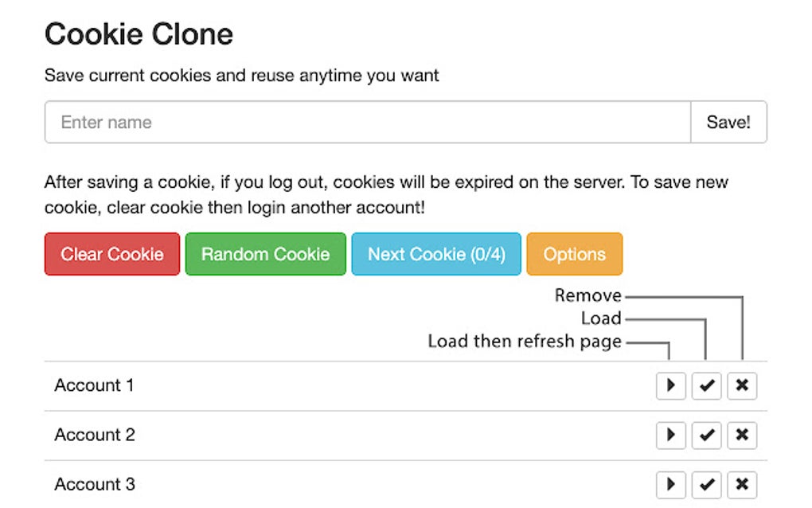The image size is (812, 508).
Task: Delete Account 3 using the X icon
Action: 741,484
